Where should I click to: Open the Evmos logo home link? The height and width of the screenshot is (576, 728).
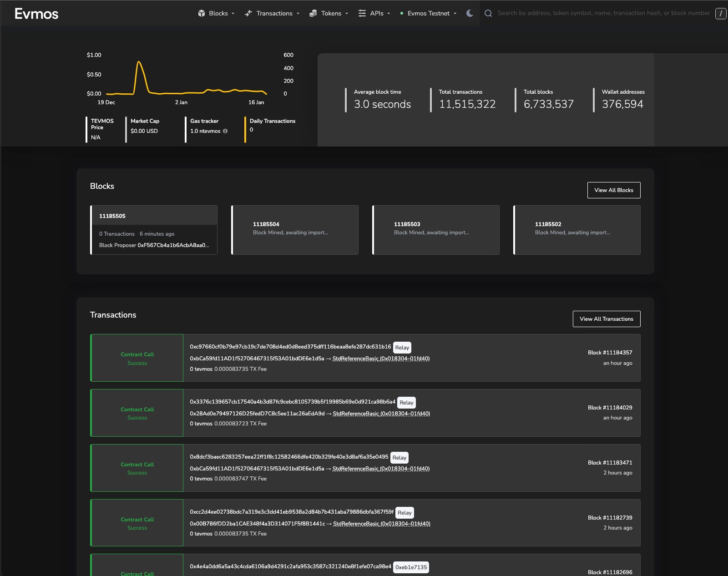[x=36, y=14]
